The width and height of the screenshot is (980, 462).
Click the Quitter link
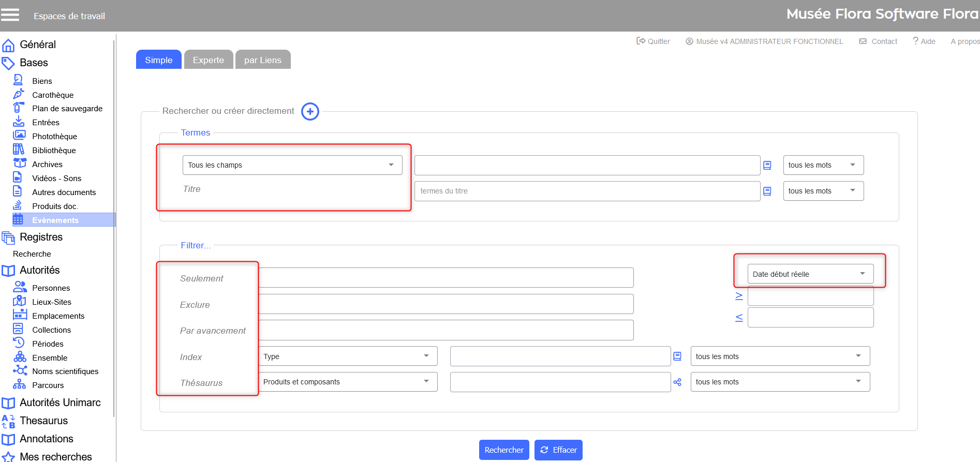pos(653,41)
